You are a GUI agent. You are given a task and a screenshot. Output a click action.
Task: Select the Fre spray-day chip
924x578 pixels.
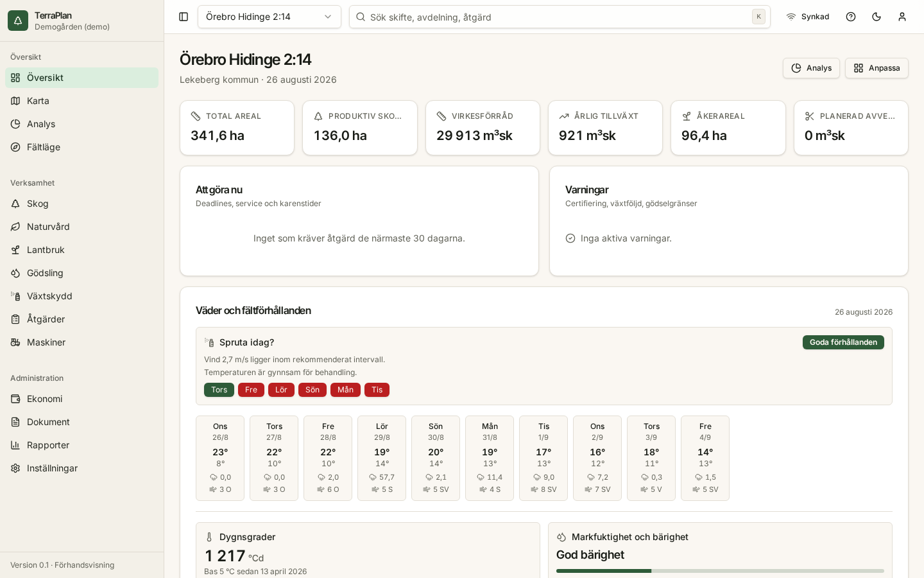click(x=251, y=390)
